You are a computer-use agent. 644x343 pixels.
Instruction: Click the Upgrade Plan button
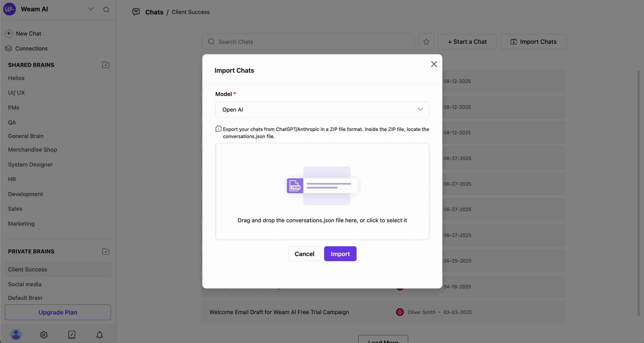point(58,312)
